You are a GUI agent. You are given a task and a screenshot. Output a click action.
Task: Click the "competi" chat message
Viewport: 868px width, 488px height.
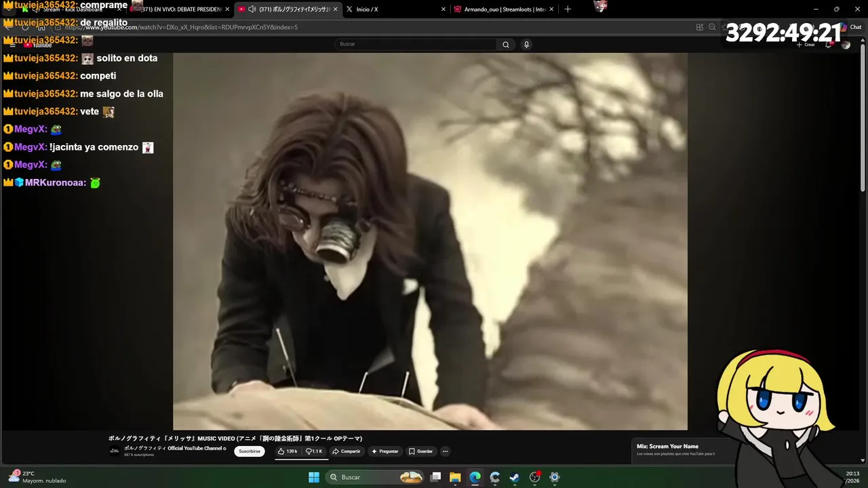click(x=98, y=76)
